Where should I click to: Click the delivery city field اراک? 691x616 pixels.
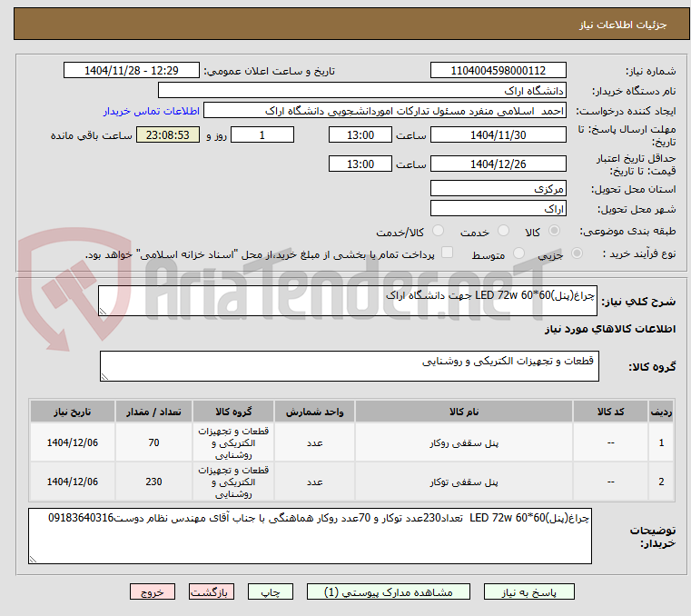pyautogui.click(x=498, y=209)
